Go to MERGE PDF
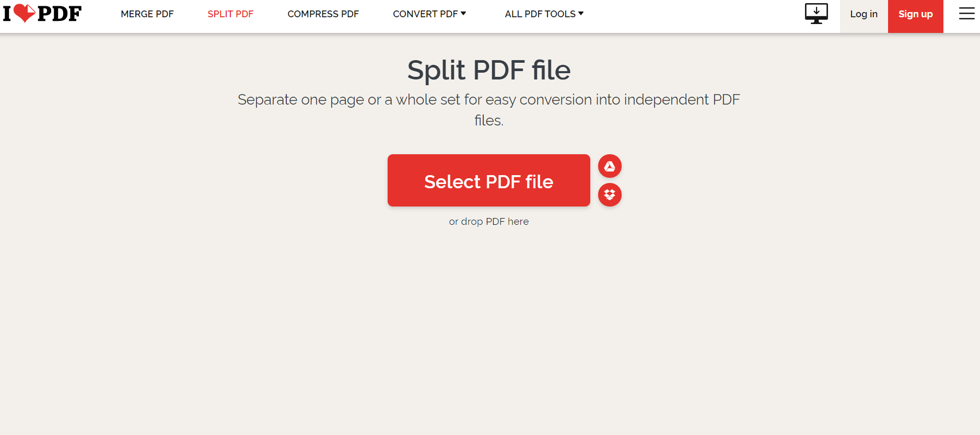Viewport: 980px width, 435px height. [x=147, y=14]
